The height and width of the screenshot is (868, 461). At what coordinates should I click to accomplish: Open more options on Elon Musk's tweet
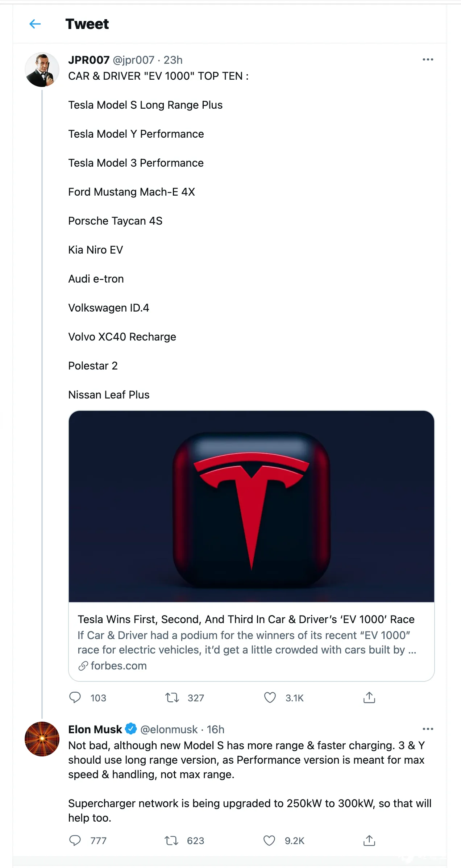428,729
